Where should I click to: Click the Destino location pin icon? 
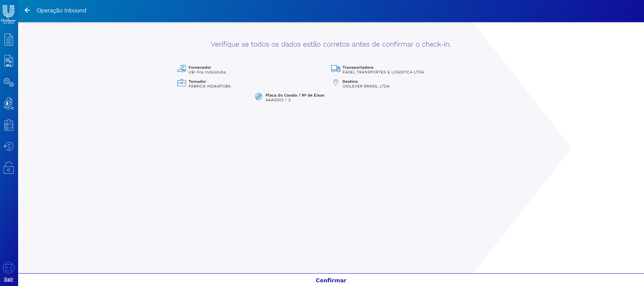click(335, 82)
